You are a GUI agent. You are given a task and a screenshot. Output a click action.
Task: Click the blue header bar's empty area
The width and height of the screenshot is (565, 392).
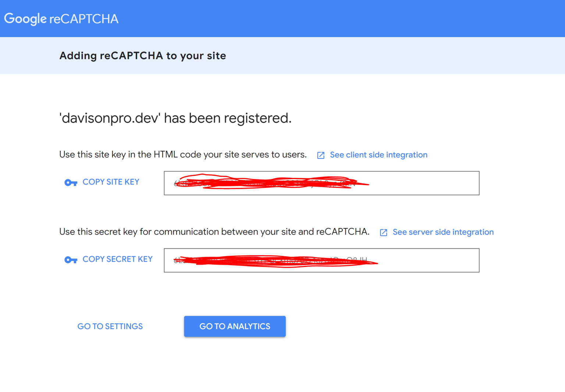[x=331, y=18]
